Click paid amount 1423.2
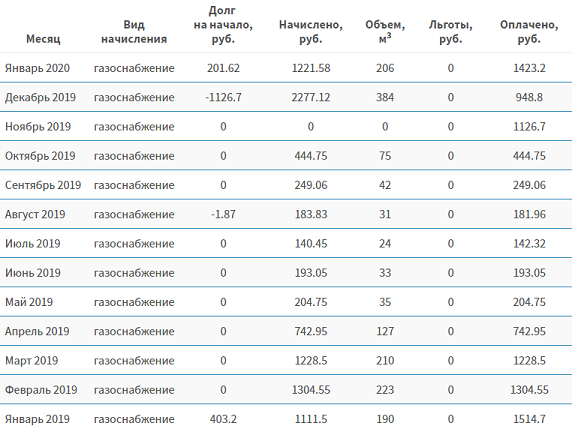The height and width of the screenshot is (432, 572). (x=529, y=68)
